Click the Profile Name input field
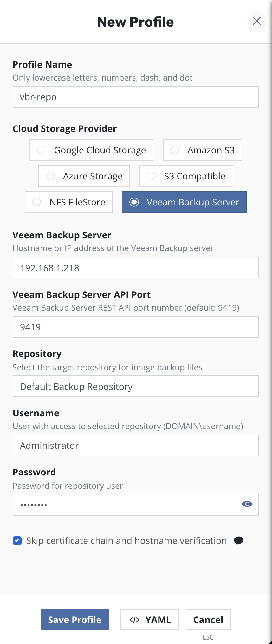The image size is (272, 644). tap(135, 97)
